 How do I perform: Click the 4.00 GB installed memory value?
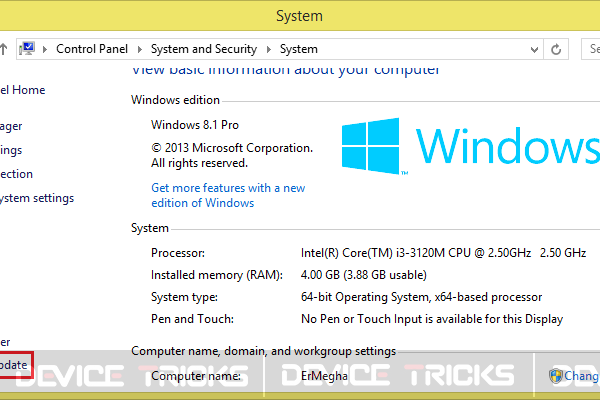(x=364, y=275)
